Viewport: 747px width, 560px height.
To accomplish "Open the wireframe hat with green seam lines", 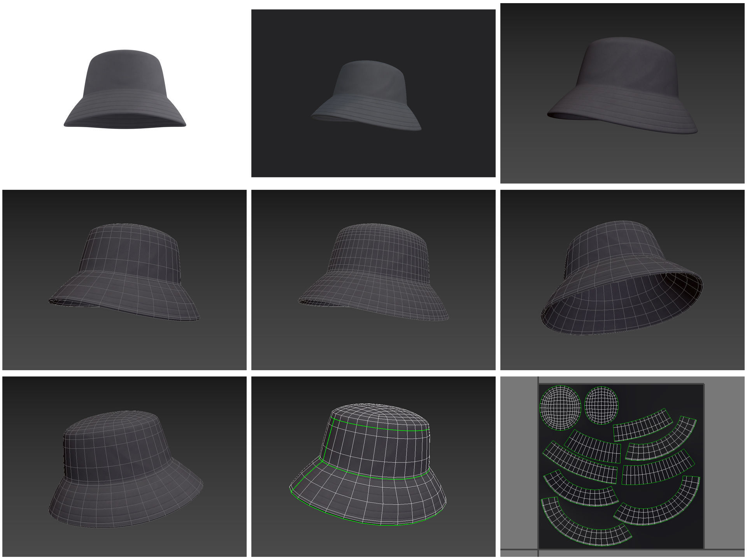I will pos(373,466).
